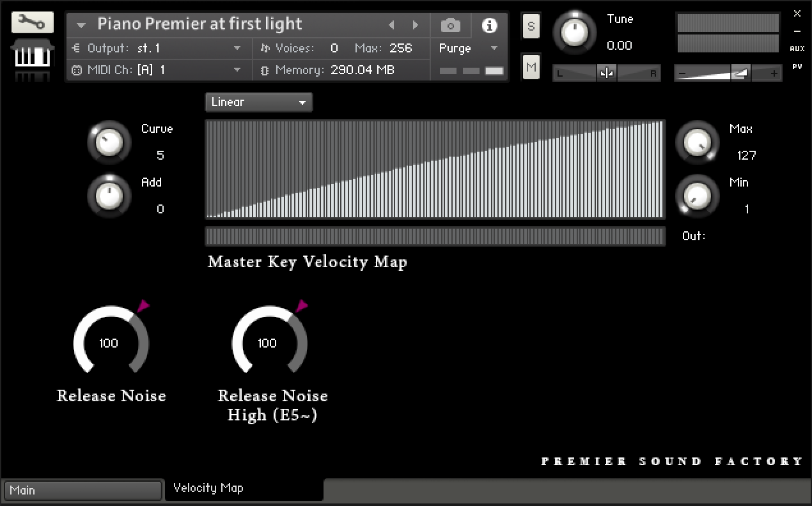Image resolution: width=812 pixels, height=506 pixels.
Task: Click the Master Key Velocity Map graph
Action: 435,169
